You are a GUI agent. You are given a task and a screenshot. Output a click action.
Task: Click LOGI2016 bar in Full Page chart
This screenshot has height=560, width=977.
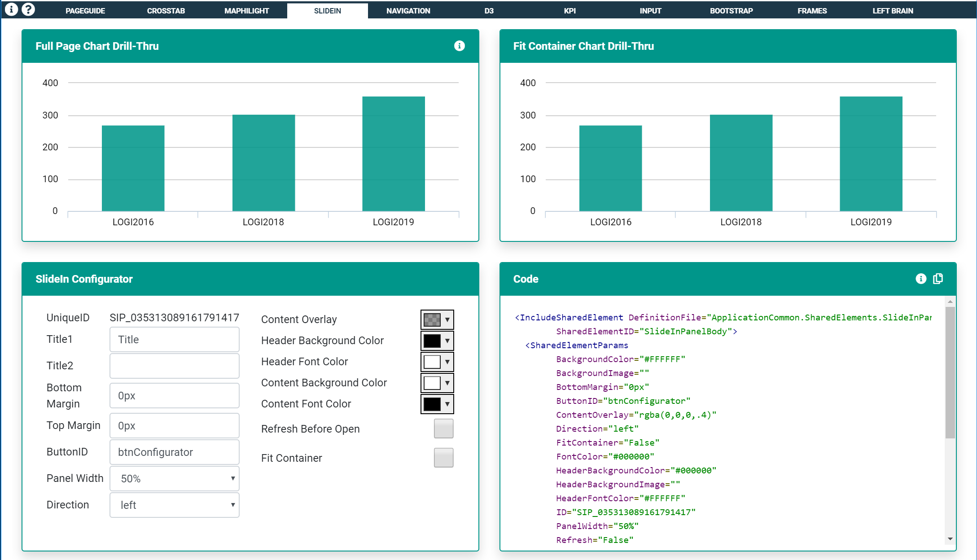pos(133,168)
